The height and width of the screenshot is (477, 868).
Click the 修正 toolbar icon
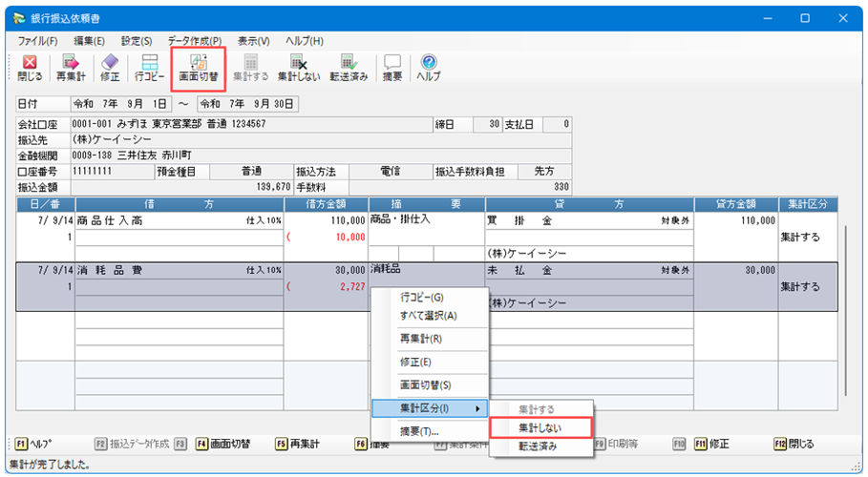(110, 68)
